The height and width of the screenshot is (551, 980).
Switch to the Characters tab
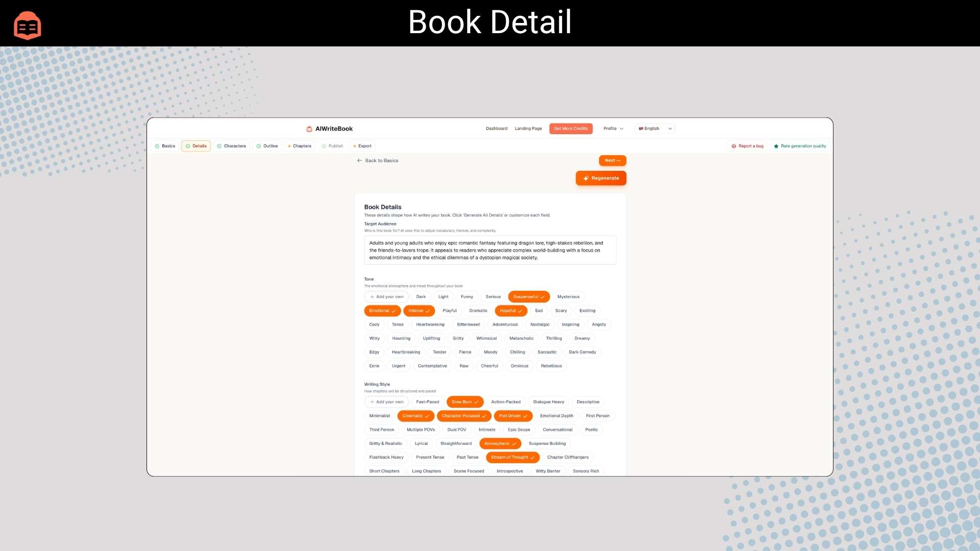point(234,146)
